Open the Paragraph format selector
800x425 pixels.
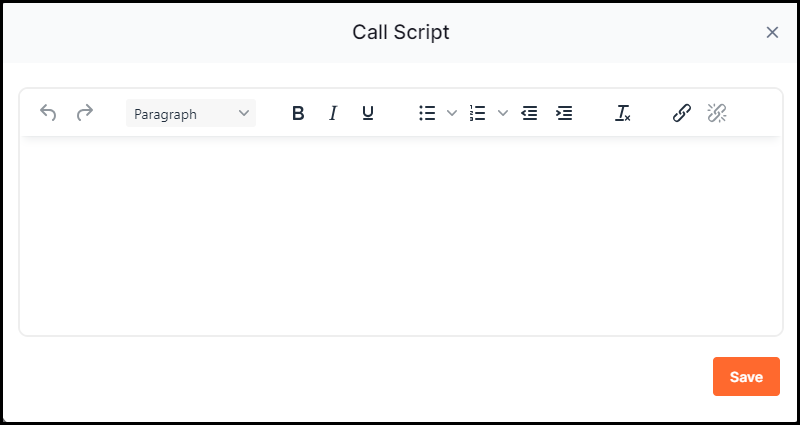pyautogui.click(x=191, y=113)
